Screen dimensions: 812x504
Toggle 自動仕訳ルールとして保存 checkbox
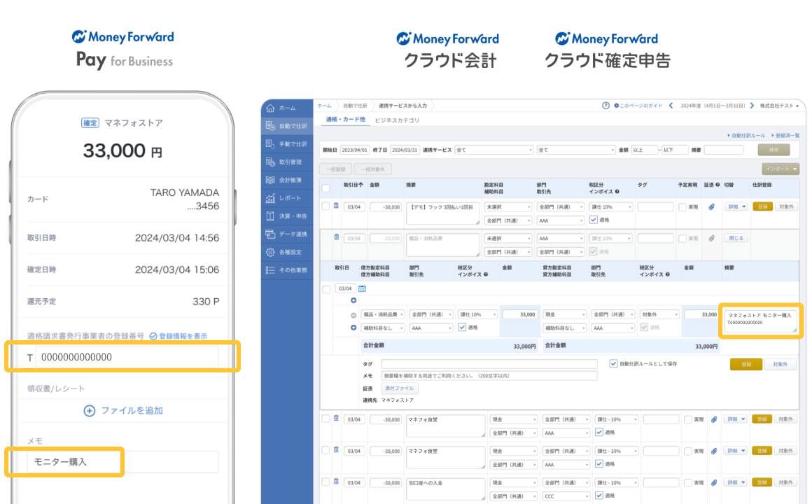[613, 363]
